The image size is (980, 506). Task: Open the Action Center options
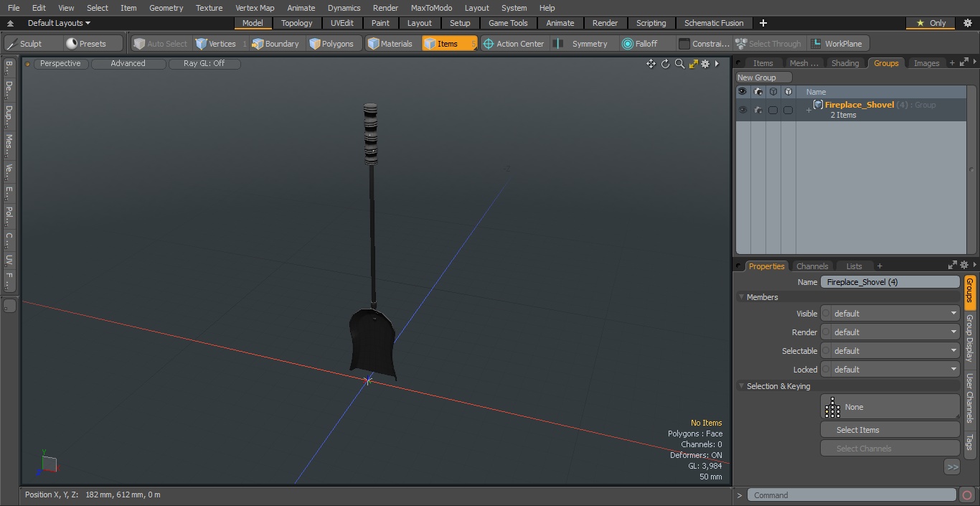pos(514,44)
